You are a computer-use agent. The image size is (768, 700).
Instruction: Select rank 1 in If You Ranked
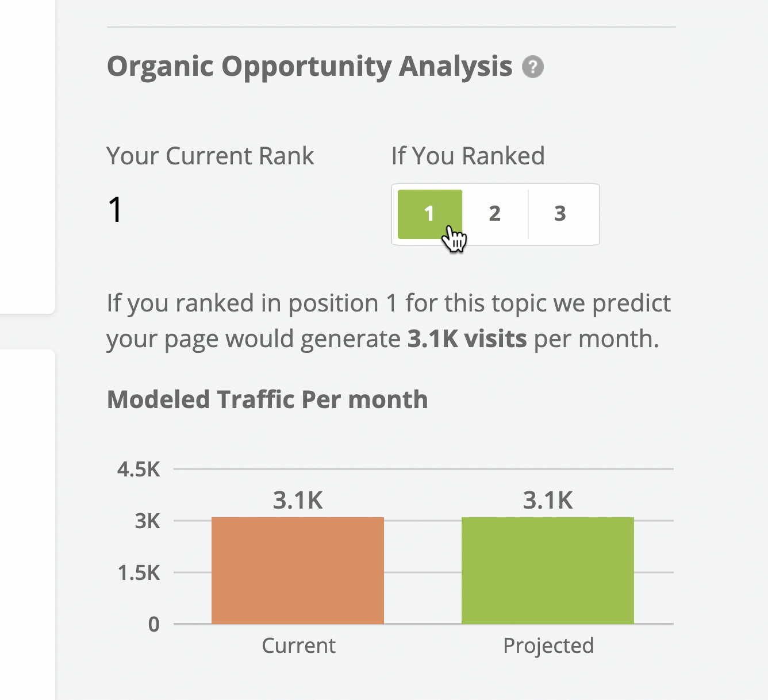[430, 214]
